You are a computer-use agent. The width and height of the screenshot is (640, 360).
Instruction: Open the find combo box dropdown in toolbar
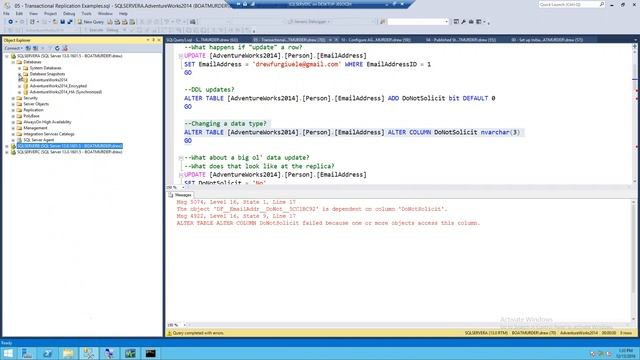coord(446,22)
